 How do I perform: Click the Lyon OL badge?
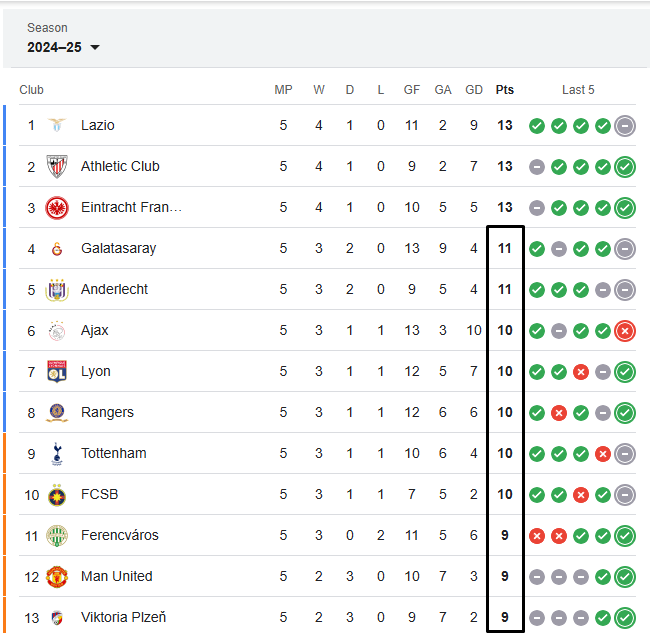tap(57, 371)
